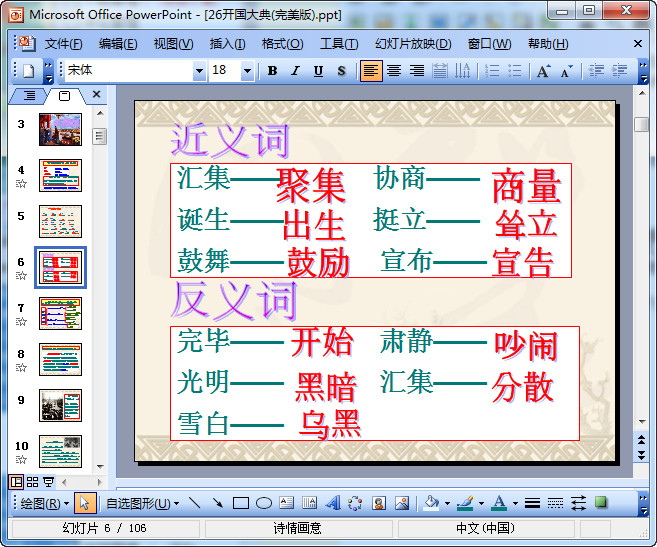
Task: Toggle text Shadow formatting
Action: click(x=341, y=70)
